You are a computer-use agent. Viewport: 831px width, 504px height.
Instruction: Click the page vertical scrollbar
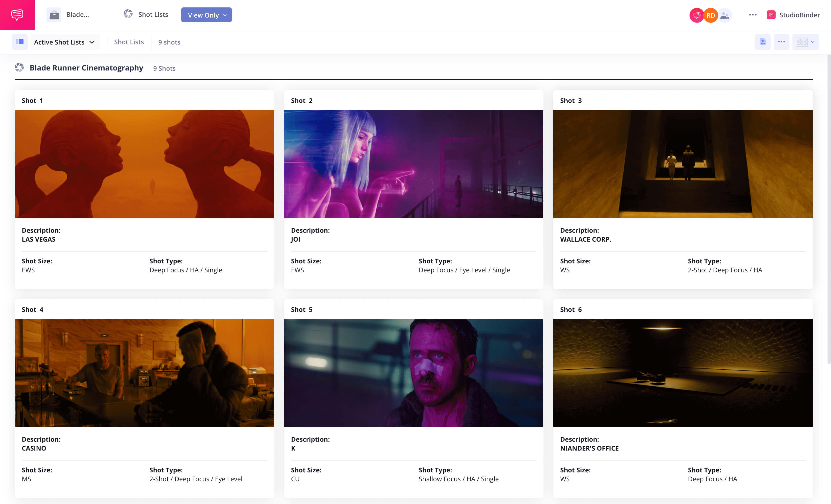click(x=829, y=209)
